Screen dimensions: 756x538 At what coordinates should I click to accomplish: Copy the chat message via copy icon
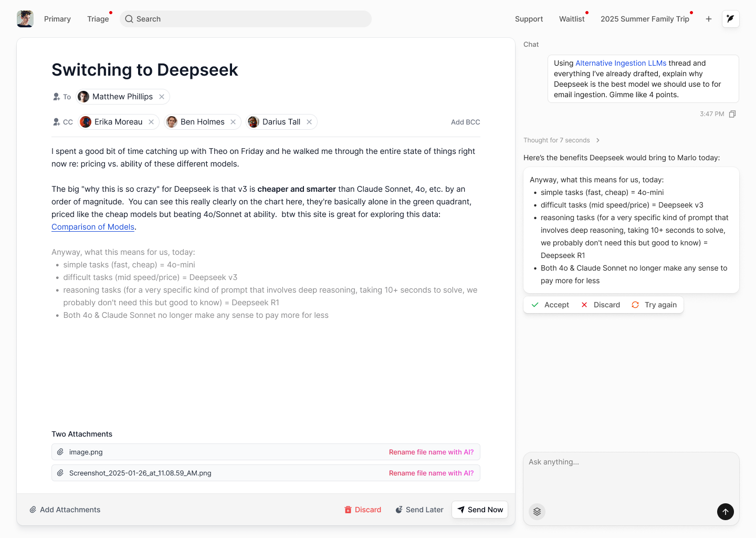[x=732, y=114]
